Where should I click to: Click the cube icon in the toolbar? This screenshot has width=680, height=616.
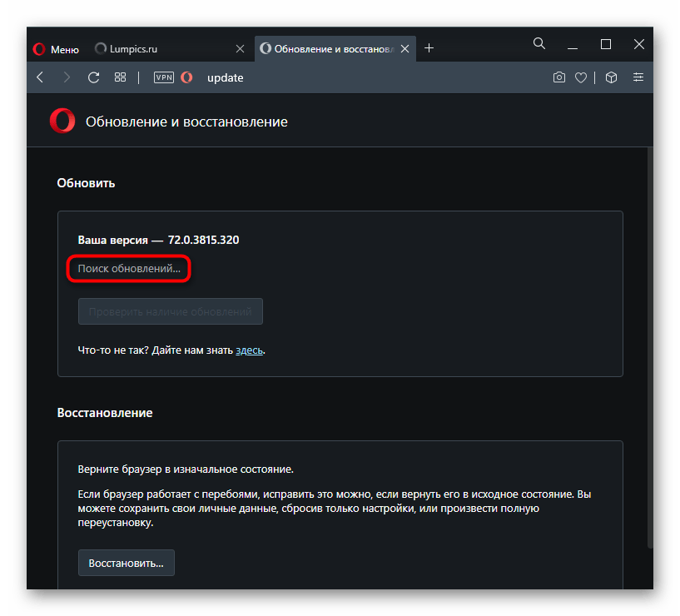tap(611, 77)
